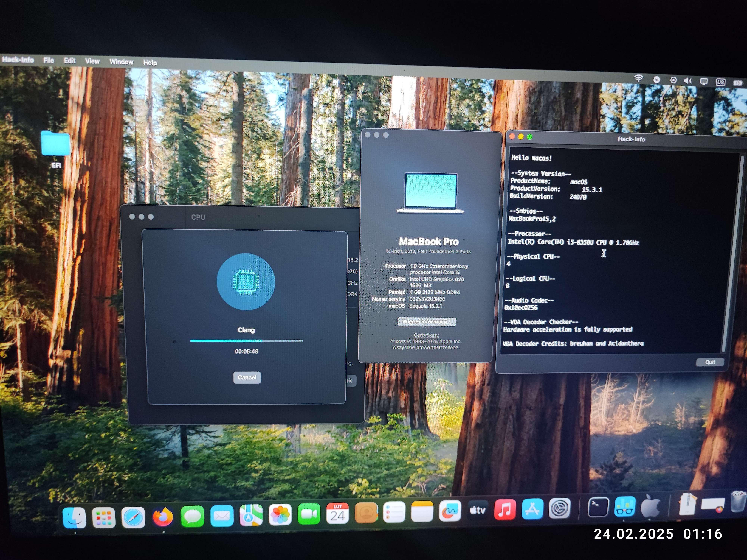Click the swirl status icon in menu bar

[656, 80]
